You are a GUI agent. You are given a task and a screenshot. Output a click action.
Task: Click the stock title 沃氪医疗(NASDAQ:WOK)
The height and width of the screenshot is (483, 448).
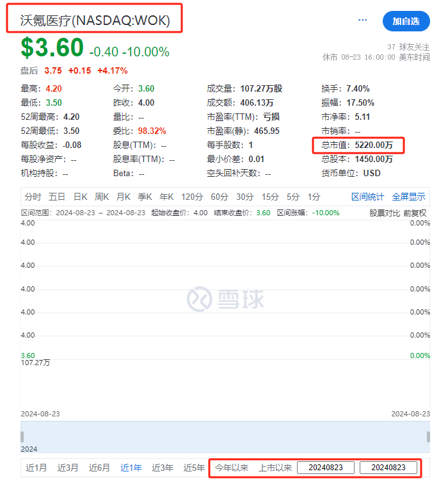[95, 20]
